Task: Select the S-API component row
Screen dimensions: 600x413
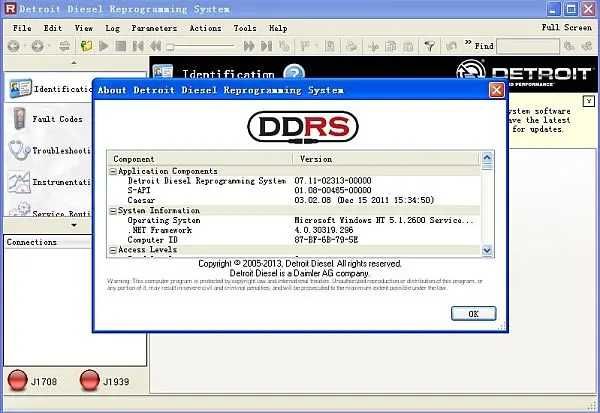Action: (x=294, y=190)
